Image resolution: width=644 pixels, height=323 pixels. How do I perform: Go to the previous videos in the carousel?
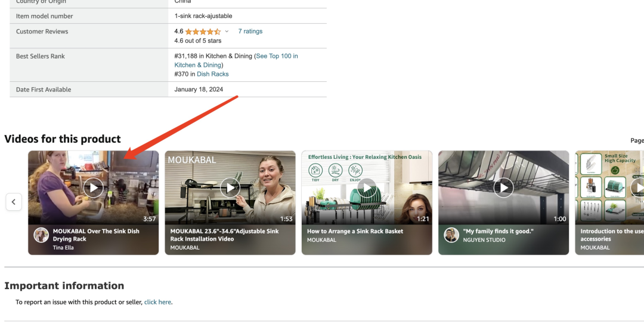pos(14,202)
